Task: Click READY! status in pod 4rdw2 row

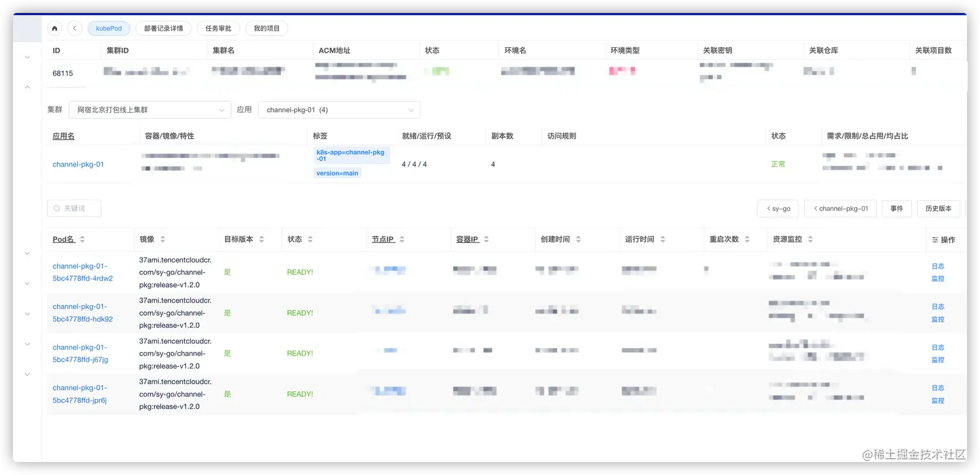Action: [300, 272]
